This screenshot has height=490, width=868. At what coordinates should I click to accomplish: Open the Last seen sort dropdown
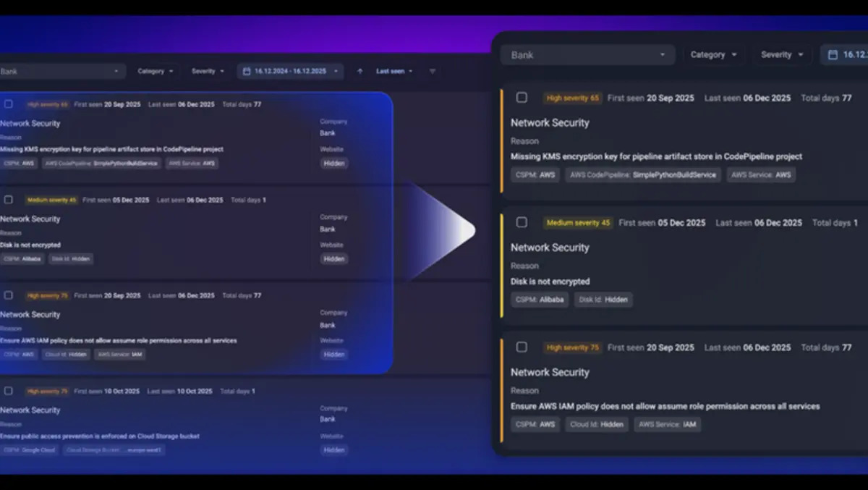coord(394,72)
